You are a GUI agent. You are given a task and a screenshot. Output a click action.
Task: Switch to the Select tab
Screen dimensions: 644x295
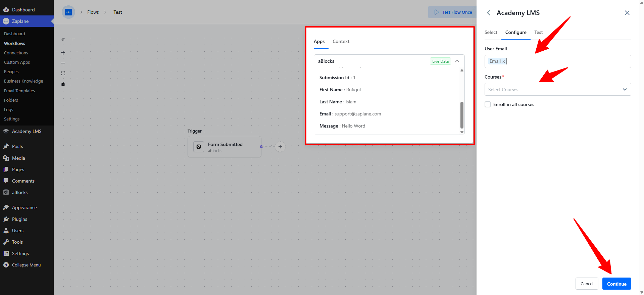click(491, 32)
